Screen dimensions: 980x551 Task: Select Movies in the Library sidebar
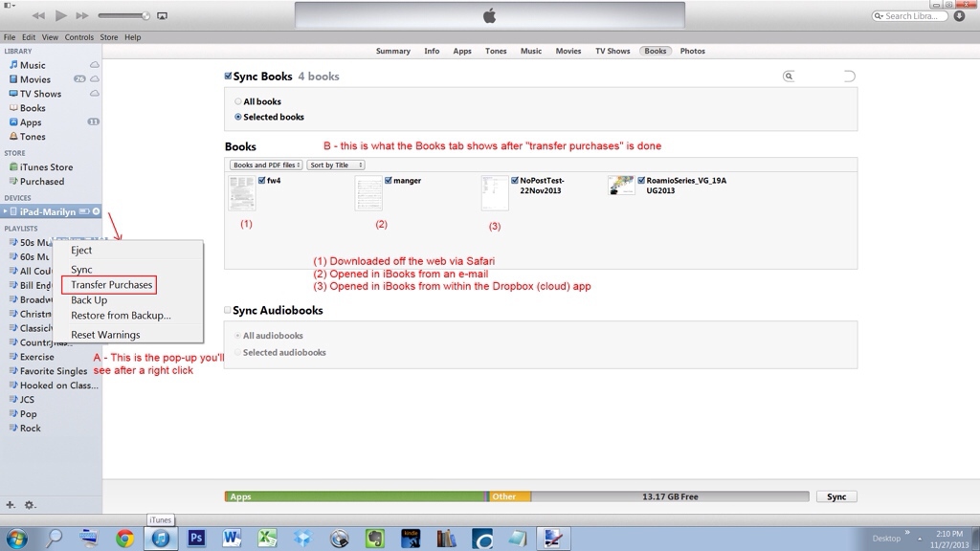coord(35,79)
